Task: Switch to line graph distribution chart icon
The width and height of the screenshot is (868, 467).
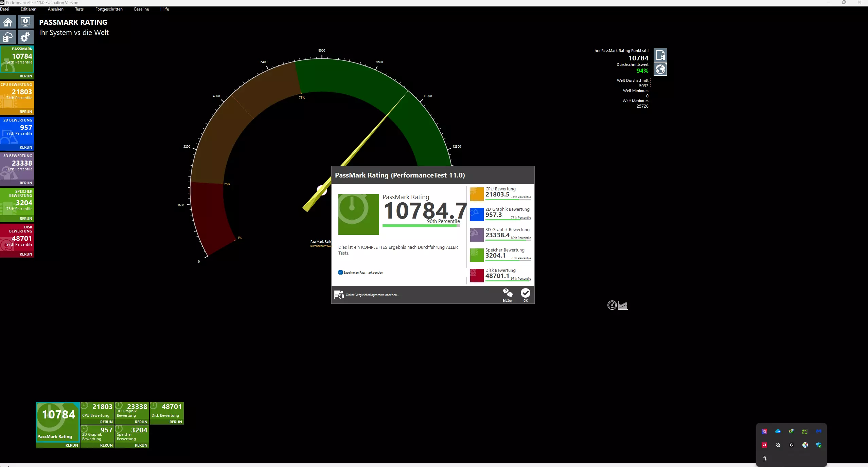Action: [623, 305]
